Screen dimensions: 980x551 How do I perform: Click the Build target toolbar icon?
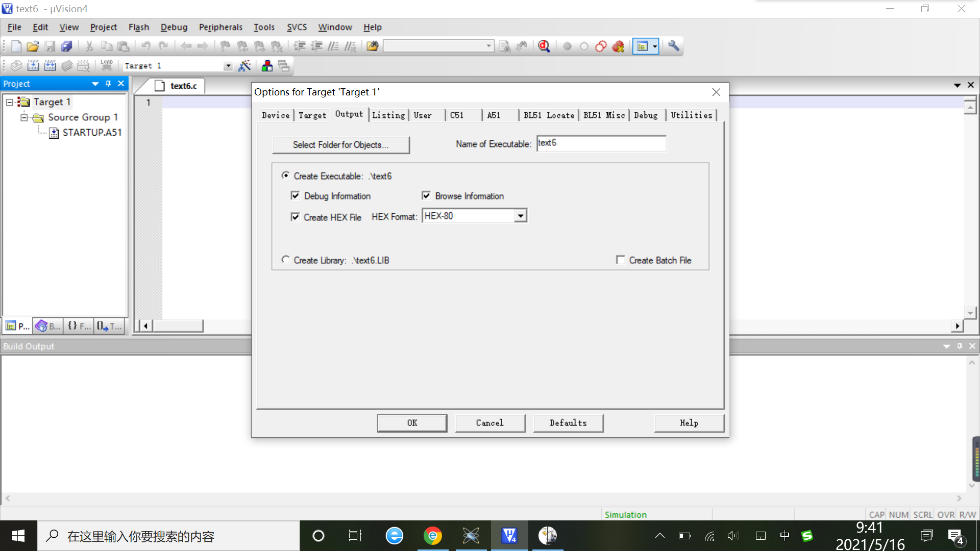click(x=33, y=66)
